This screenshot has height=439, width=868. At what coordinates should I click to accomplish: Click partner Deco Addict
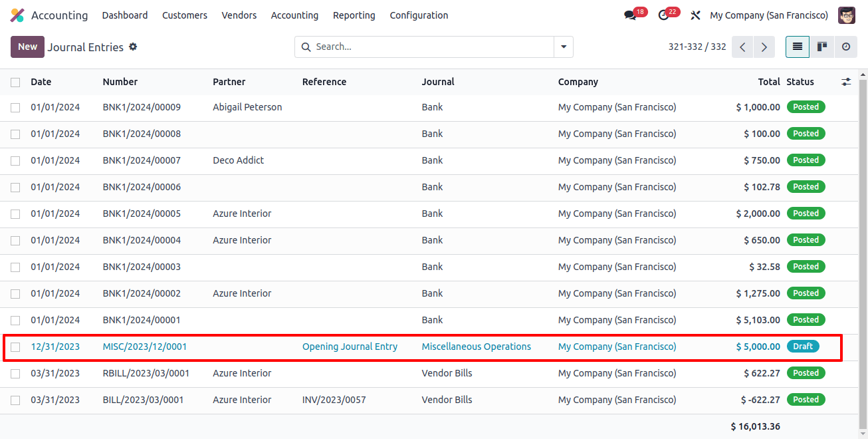239,160
